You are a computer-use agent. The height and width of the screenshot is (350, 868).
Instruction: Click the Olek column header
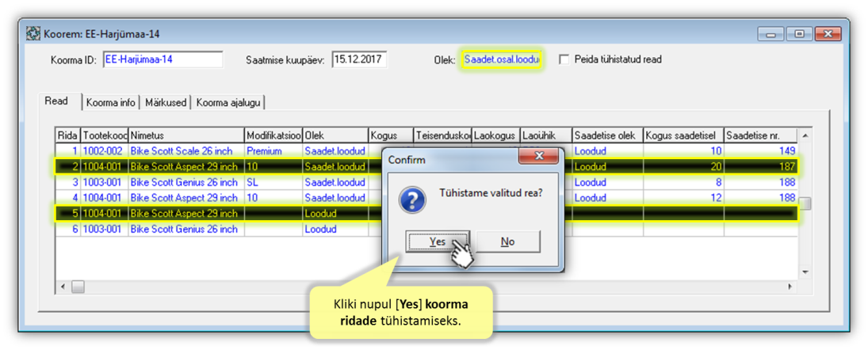click(335, 135)
